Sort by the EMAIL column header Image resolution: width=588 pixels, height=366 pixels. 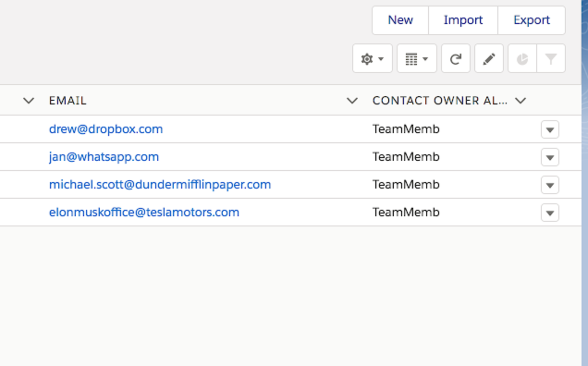(x=68, y=101)
